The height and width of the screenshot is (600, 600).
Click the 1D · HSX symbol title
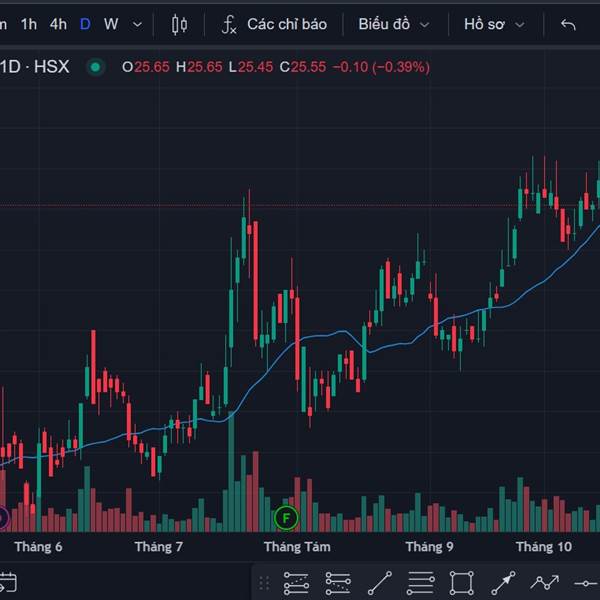point(34,67)
